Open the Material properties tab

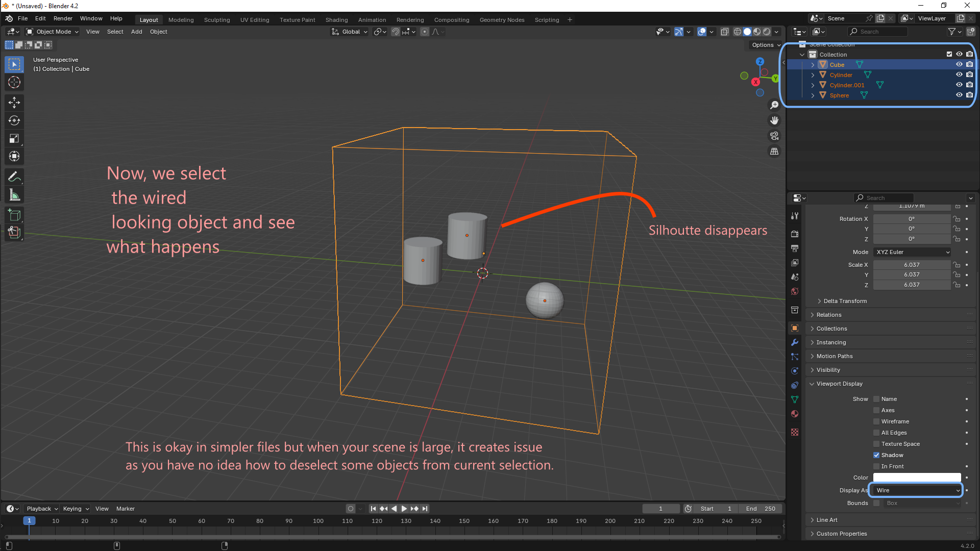pyautogui.click(x=795, y=414)
